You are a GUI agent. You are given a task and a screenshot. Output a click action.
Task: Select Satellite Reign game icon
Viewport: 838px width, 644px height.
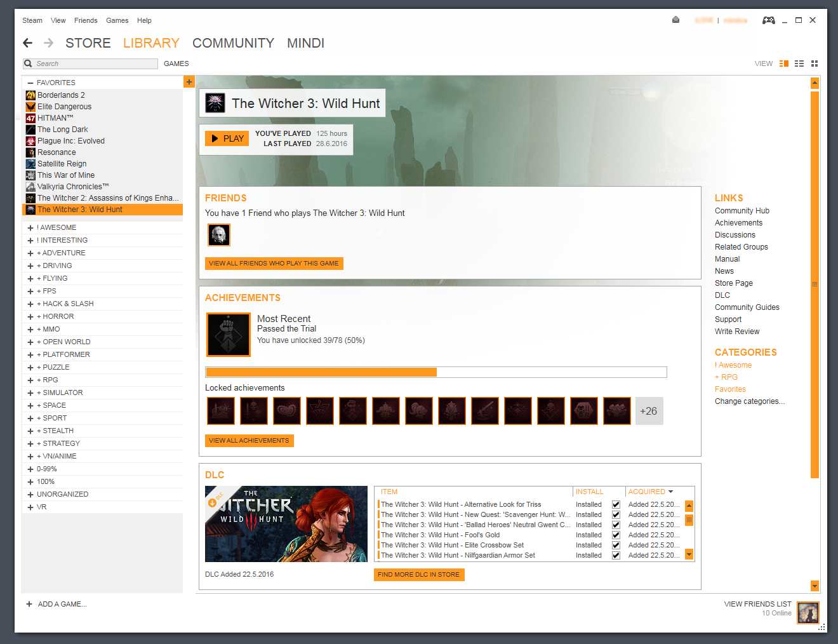(30, 164)
